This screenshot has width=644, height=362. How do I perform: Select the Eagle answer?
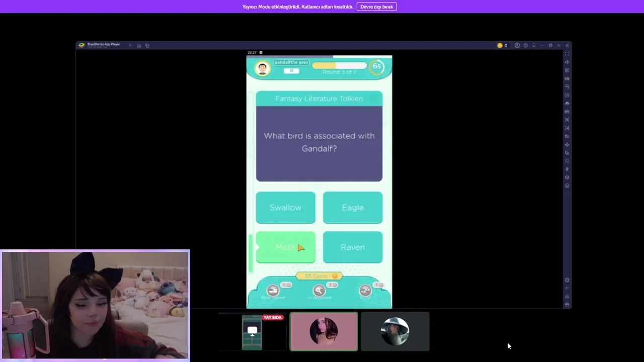click(x=353, y=208)
